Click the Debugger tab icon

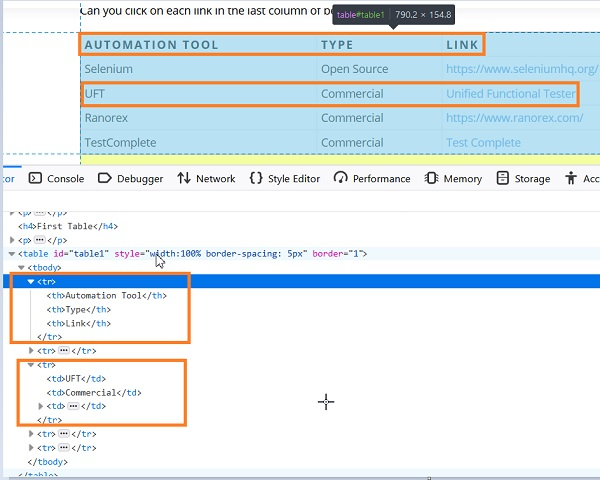pyautogui.click(x=104, y=178)
